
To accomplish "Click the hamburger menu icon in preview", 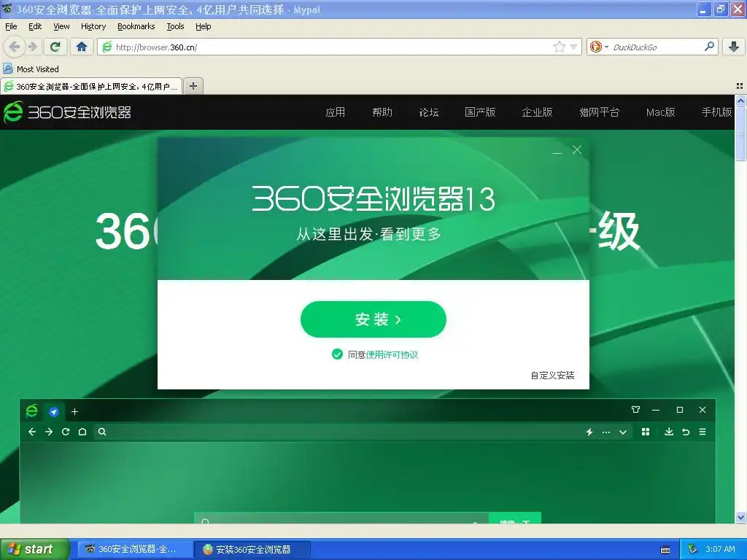I will click(x=703, y=432).
